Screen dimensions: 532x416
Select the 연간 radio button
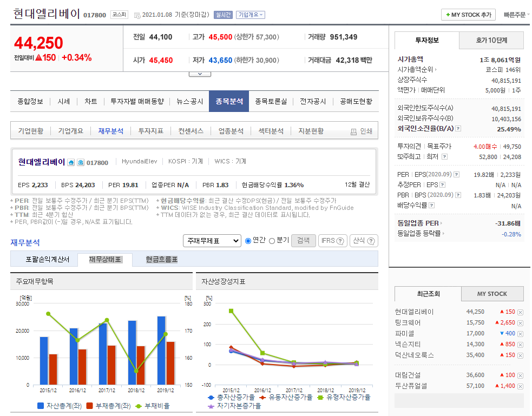(x=248, y=241)
